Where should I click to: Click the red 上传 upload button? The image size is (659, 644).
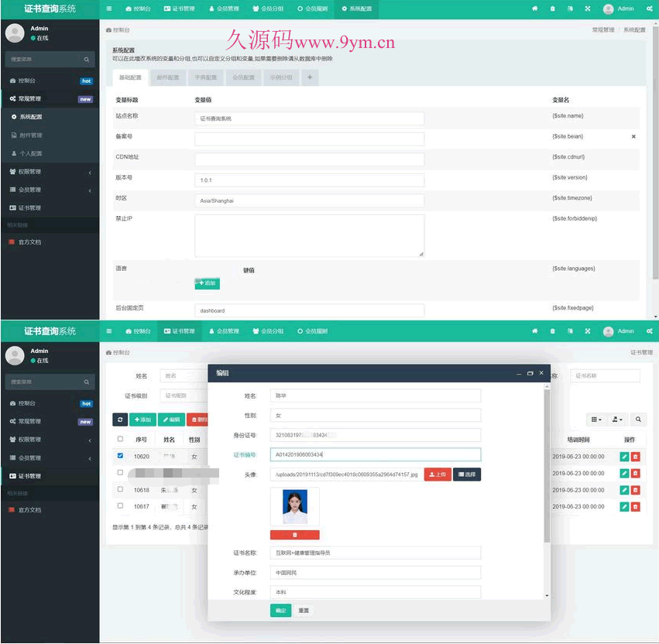click(438, 474)
